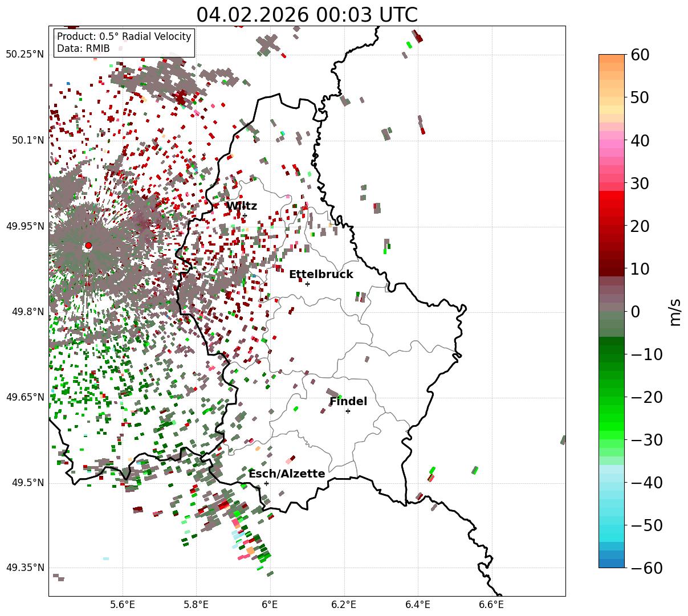This screenshot has width=688, height=616.
Task: Click the Esch/Alzette station cross marker
Action: pos(266,483)
